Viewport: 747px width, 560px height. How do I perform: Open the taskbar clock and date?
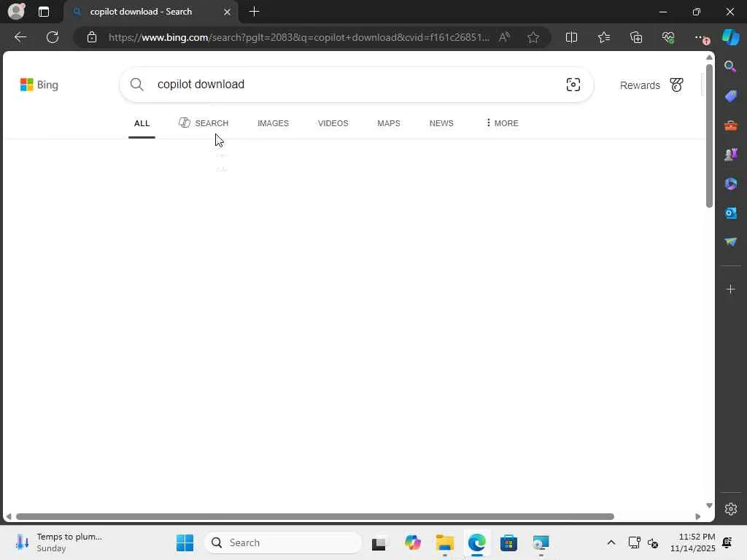(x=693, y=542)
